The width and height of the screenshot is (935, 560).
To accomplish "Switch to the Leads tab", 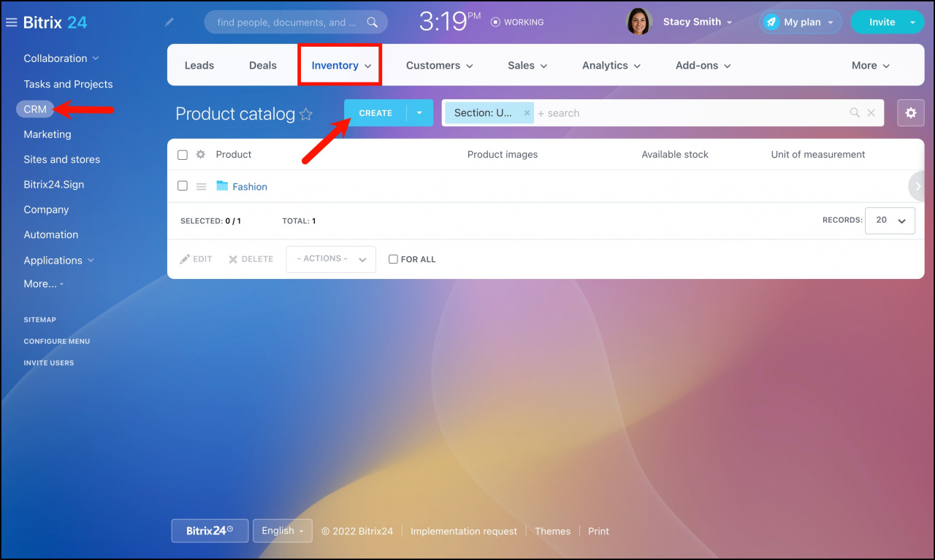I will point(199,66).
